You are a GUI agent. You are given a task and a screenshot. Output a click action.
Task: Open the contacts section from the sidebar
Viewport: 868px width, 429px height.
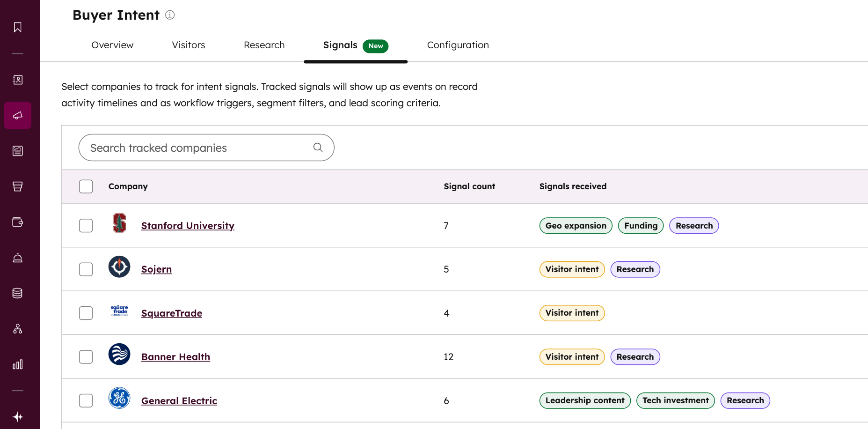point(17,80)
